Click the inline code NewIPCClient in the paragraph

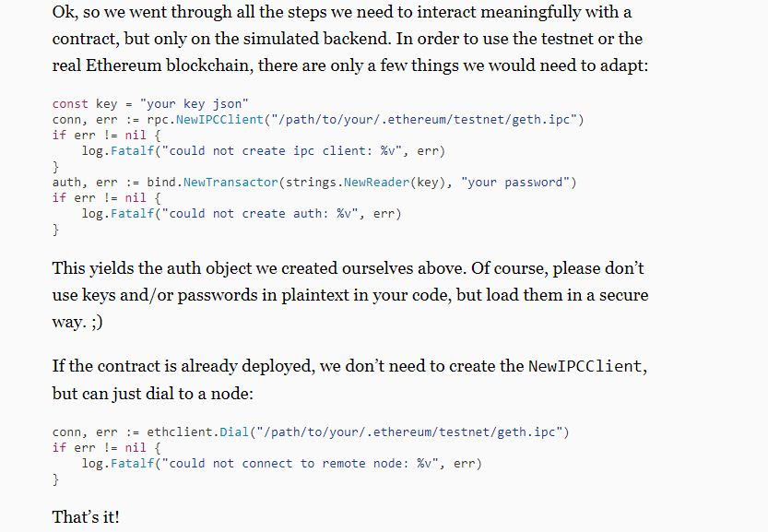[x=585, y=367]
